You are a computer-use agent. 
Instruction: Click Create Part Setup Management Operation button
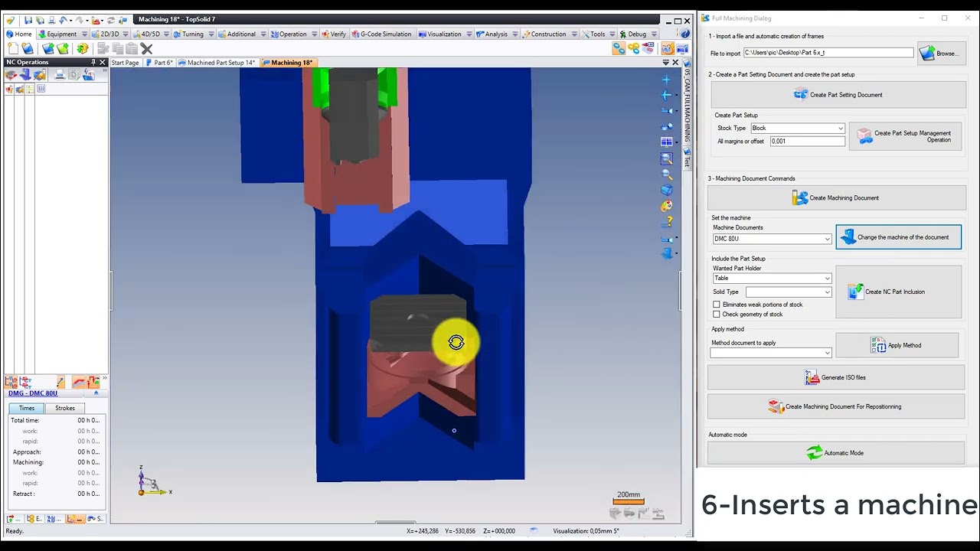(x=906, y=136)
